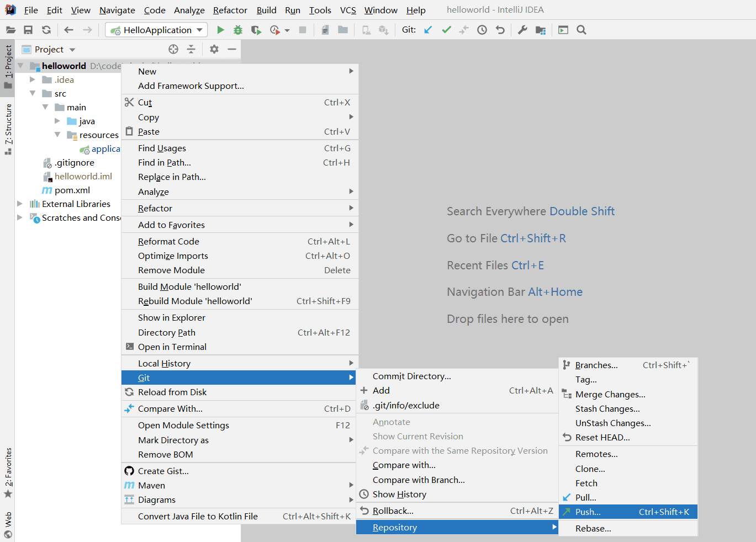The width and height of the screenshot is (756, 542).
Task: Open the VCS menu in menu bar
Action: tap(347, 10)
